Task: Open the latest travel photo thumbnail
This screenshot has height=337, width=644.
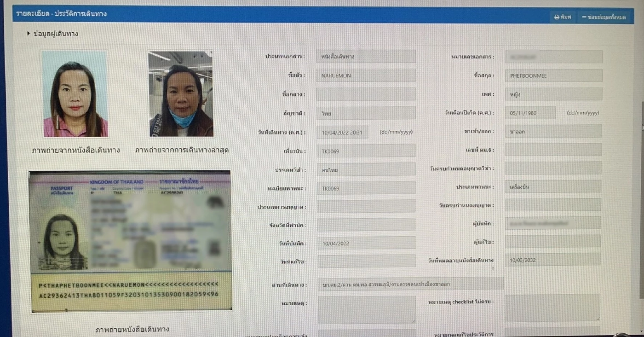Action: [180, 94]
